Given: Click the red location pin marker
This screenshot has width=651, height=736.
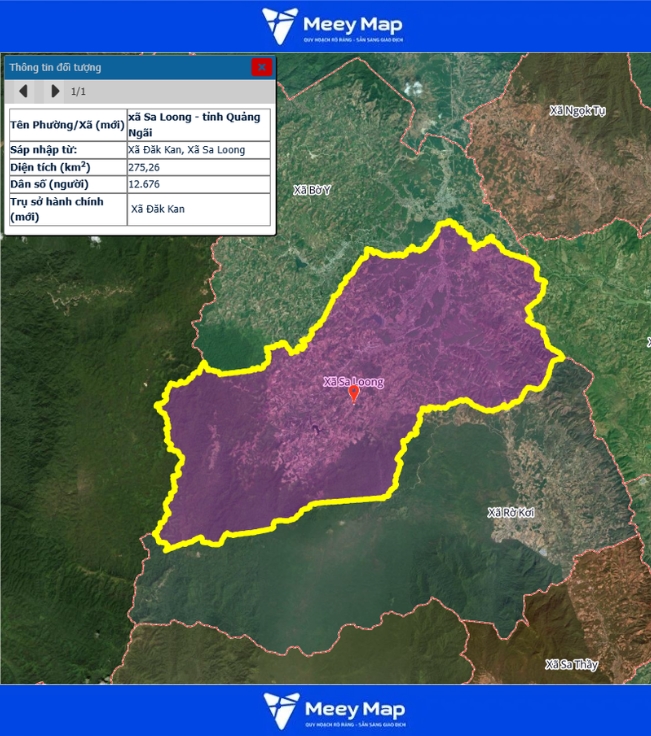Looking at the screenshot, I should point(353,394).
